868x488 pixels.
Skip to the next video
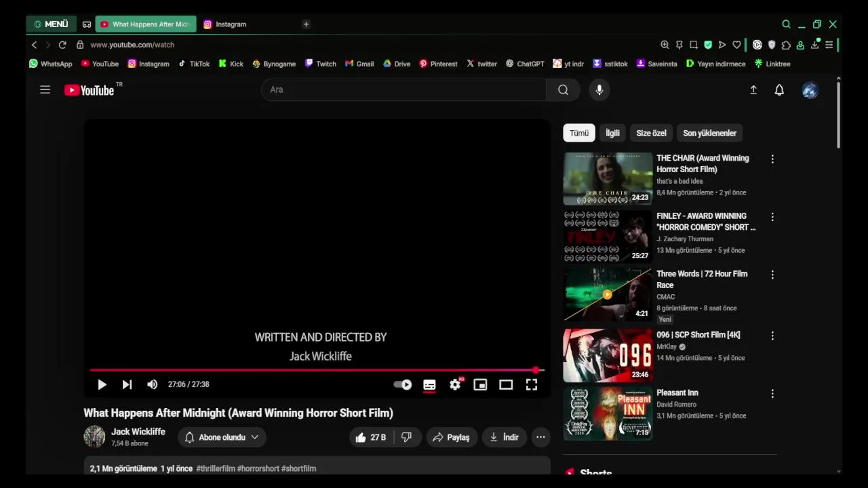(x=127, y=384)
